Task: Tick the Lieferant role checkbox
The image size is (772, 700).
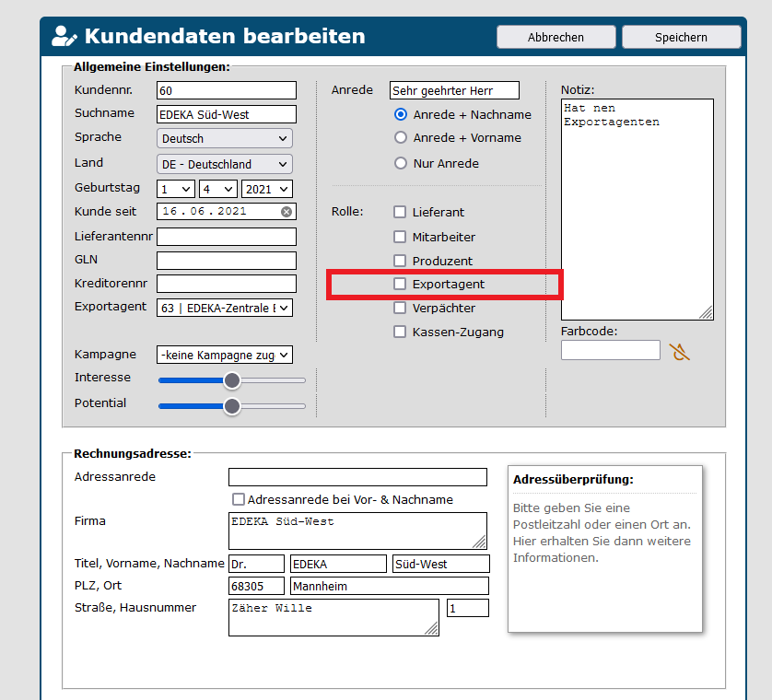Action: pyautogui.click(x=400, y=213)
